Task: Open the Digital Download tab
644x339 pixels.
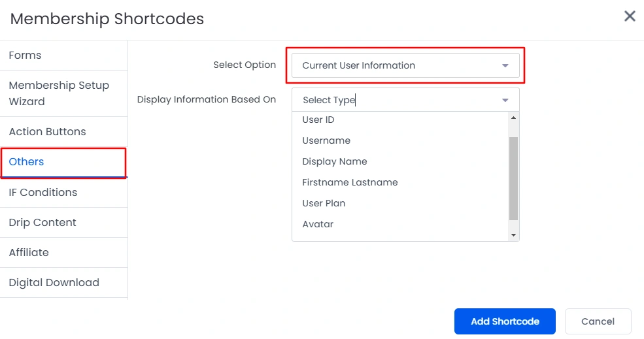Action: click(x=63, y=283)
